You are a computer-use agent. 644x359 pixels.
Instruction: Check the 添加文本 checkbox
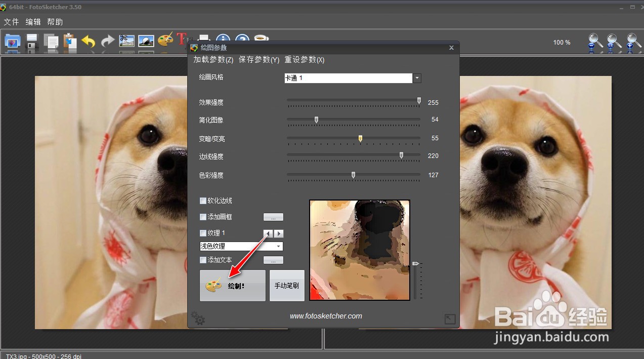pyautogui.click(x=203, y=260)
